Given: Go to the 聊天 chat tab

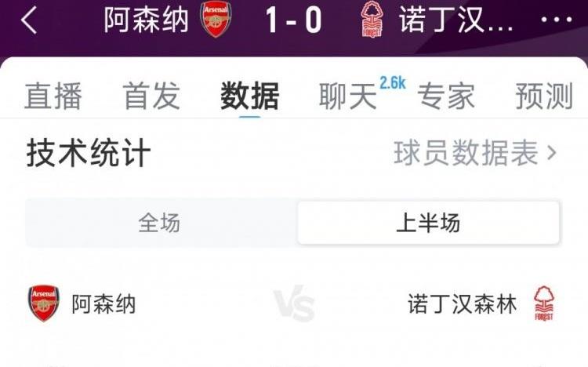Looking at the screenshot, I should coord(348,97).
